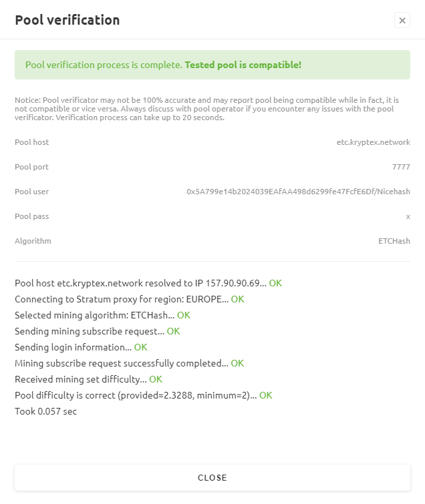Click the pool port value 7777
This screenshot has width=425, height=504.
[x=401, y=167]
